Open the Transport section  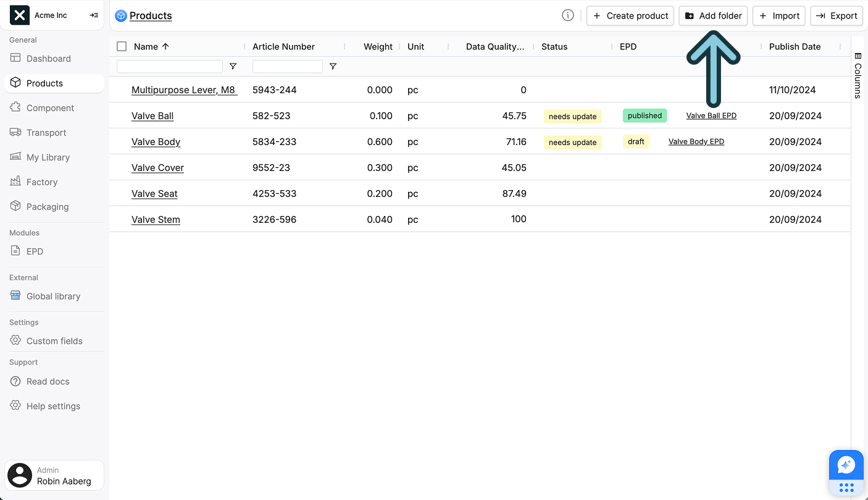[x=46, y=132]
